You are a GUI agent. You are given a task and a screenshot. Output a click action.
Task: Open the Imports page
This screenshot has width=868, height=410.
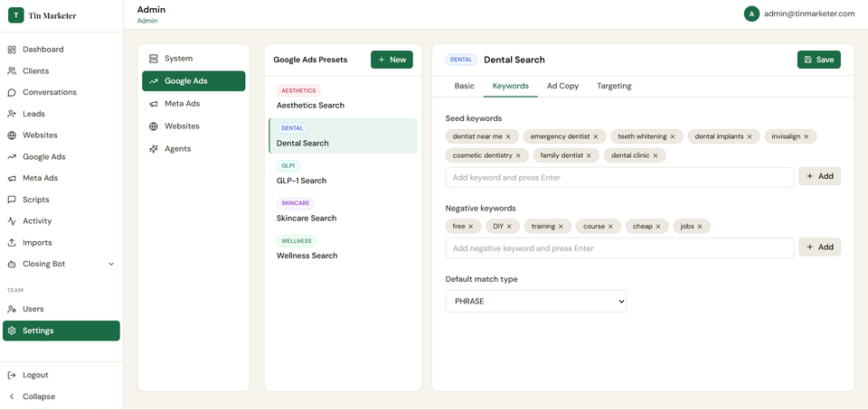pos(61,243)
